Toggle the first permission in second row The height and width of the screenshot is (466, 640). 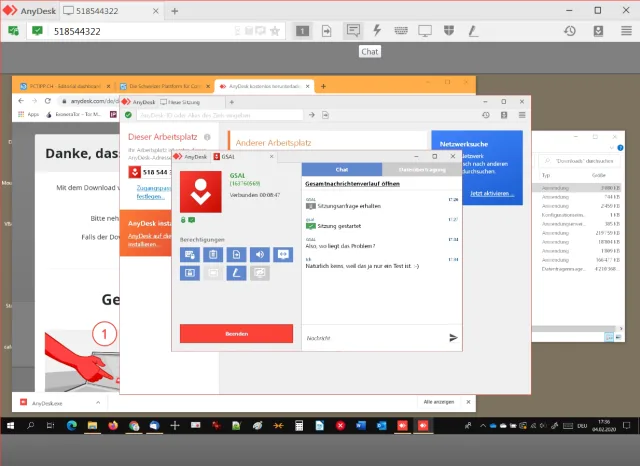click(190, 273)
